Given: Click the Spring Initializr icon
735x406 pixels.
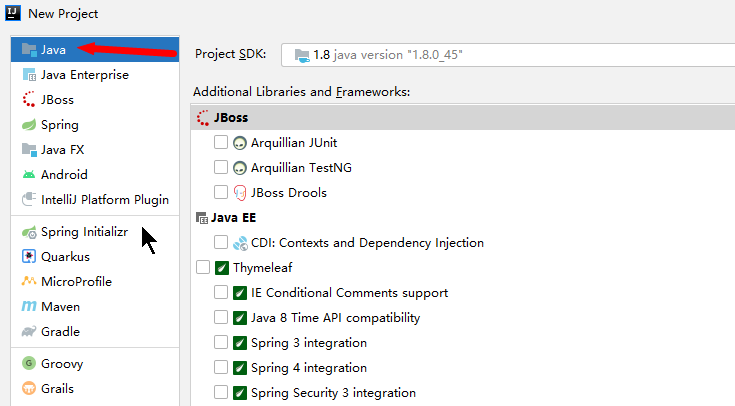Looking at the screenshot, I should tap(29, 232).
